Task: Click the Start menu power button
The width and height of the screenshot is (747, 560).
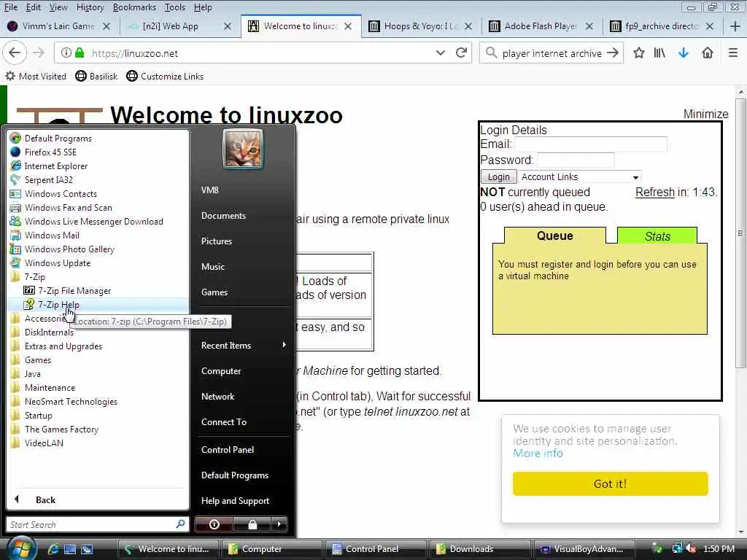Action: (x=214, y=524)
